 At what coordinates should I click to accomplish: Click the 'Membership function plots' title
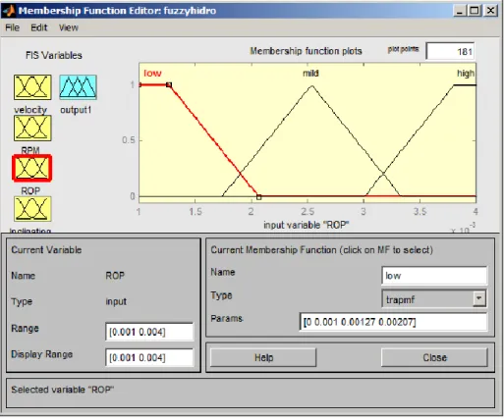click(x=306, y=51)
